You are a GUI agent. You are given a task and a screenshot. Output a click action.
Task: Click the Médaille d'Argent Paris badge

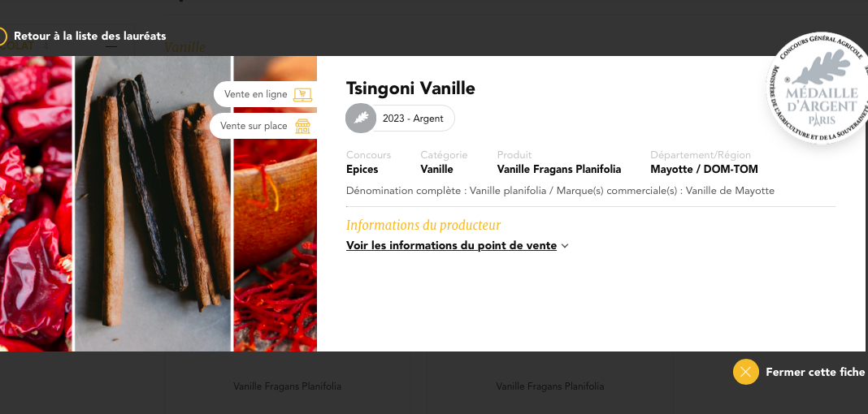[818, 88]
